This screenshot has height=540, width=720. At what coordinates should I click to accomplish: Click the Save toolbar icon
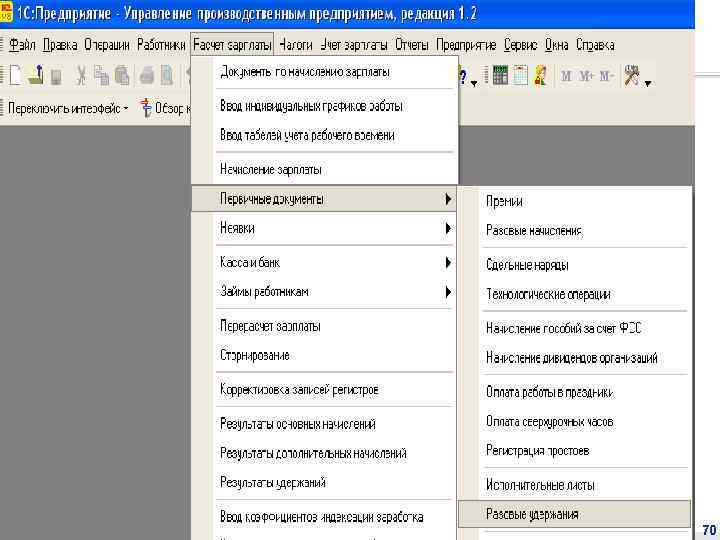[56, 77]
